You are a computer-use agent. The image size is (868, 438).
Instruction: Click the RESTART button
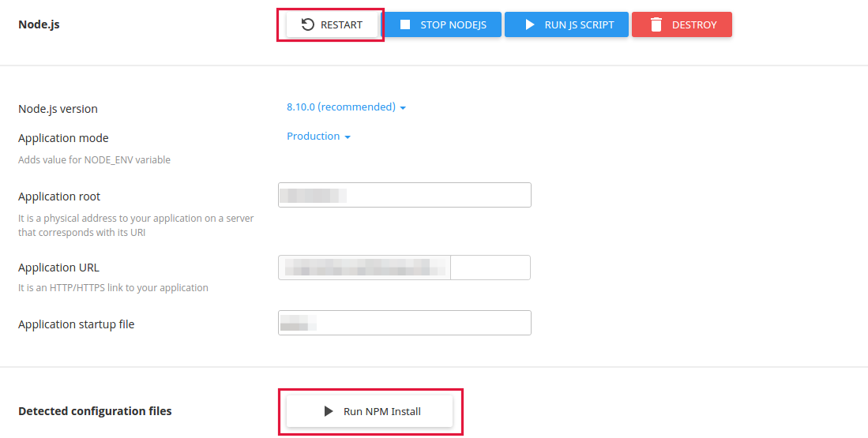point(332,25)
